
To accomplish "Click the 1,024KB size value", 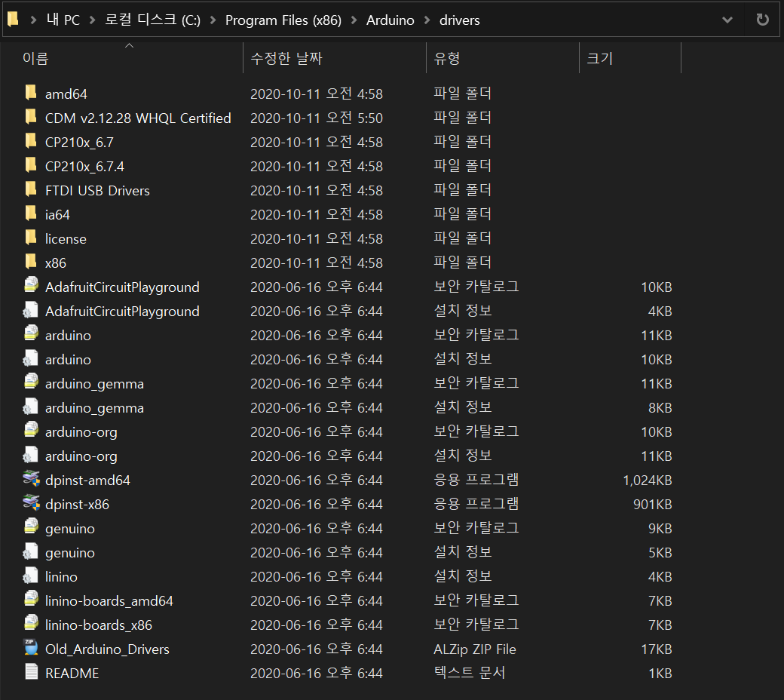I will [x=647, y=480].
